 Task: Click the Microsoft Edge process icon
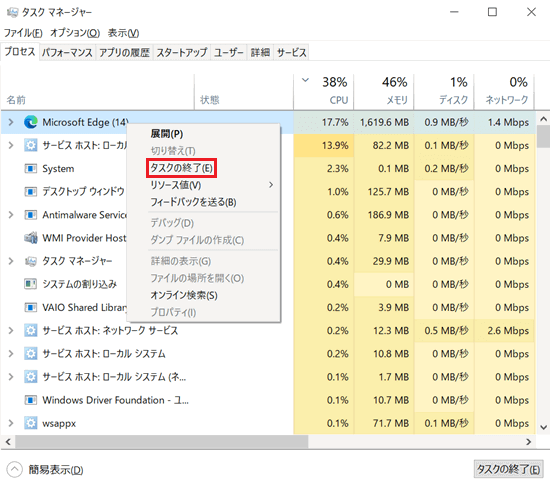[x=31, y=122]
